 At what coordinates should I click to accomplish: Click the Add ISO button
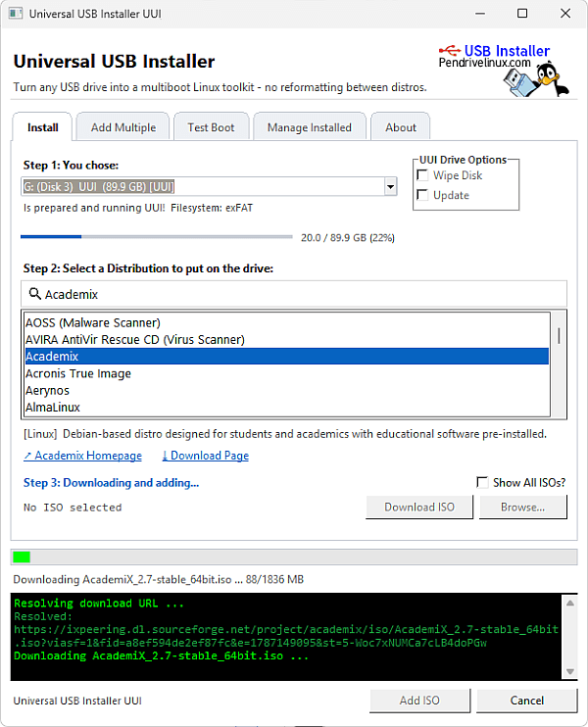point(419,701)
